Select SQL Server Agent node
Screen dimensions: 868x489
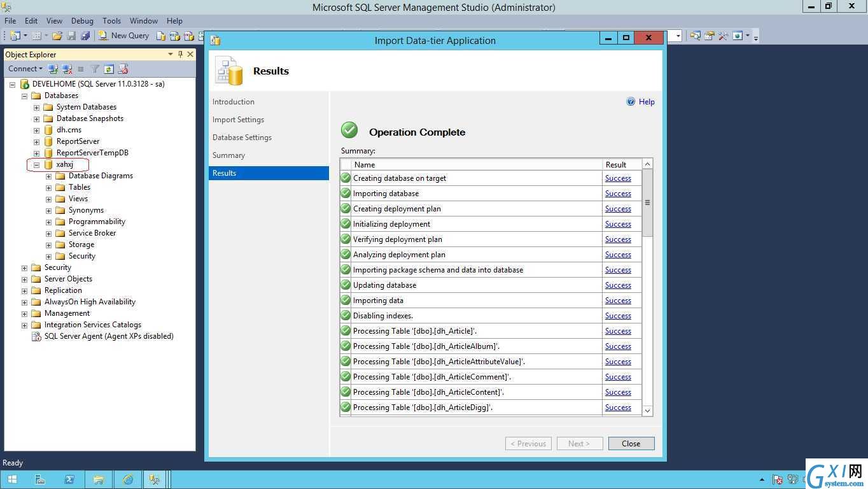(109, 336)
